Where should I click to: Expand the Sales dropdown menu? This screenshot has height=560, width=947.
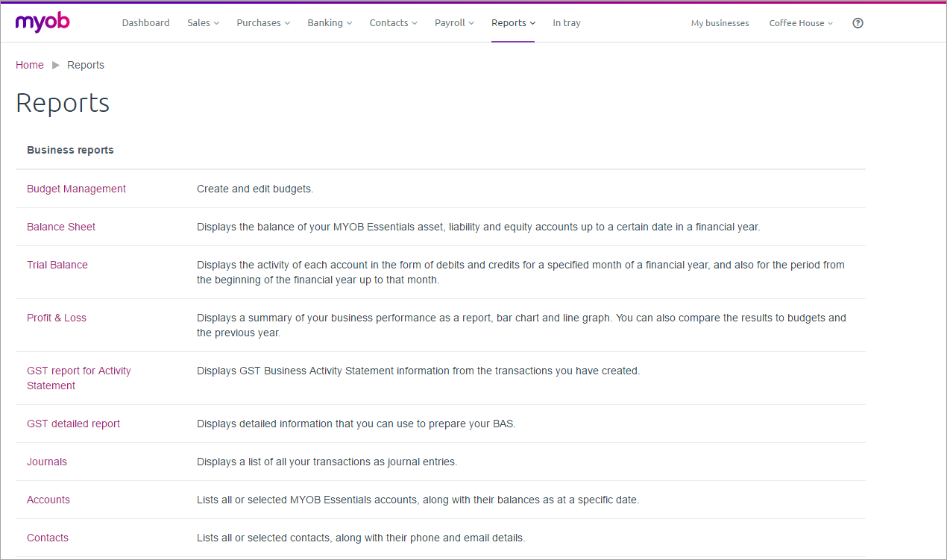point(203,23)
